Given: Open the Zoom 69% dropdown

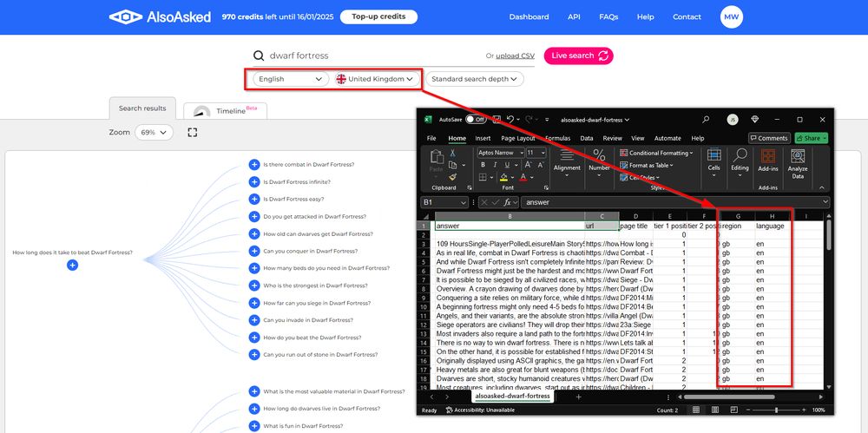Looking at the screenshot, I should pos(154,133).
